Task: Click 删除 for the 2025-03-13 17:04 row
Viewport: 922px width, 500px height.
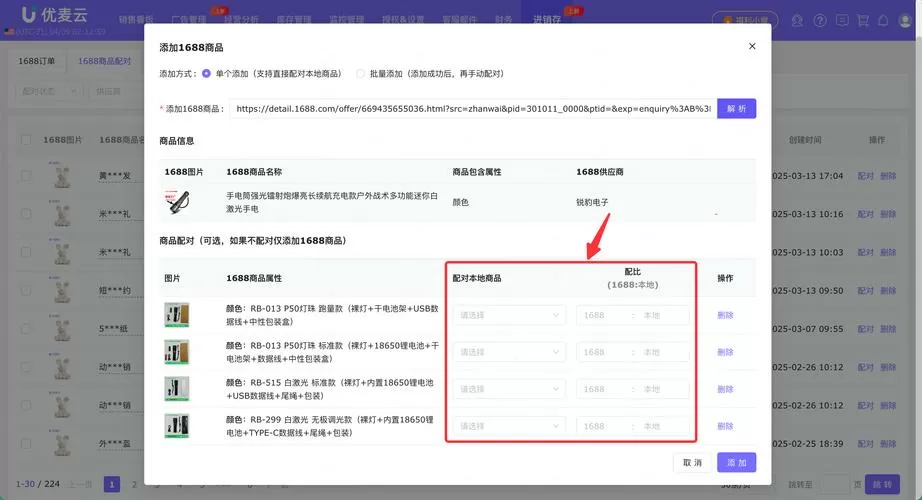Action: pyautogui.click(x=888, y=176)
